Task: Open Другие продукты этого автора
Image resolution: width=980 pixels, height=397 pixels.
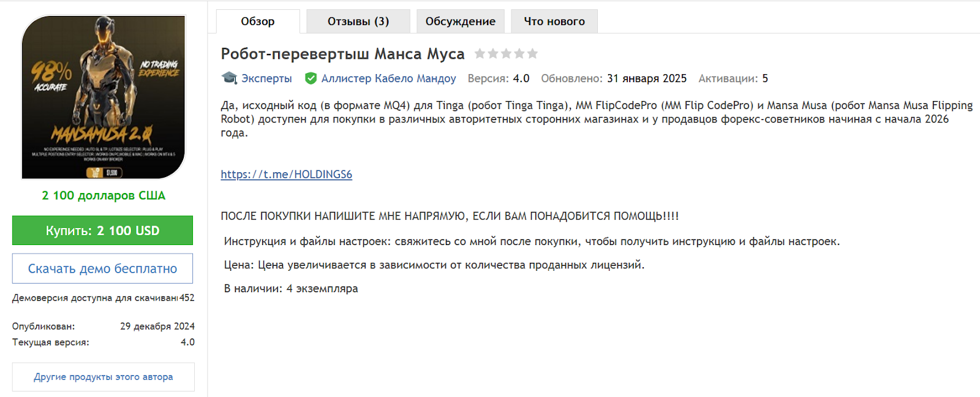Action: (x=103, y=377)
